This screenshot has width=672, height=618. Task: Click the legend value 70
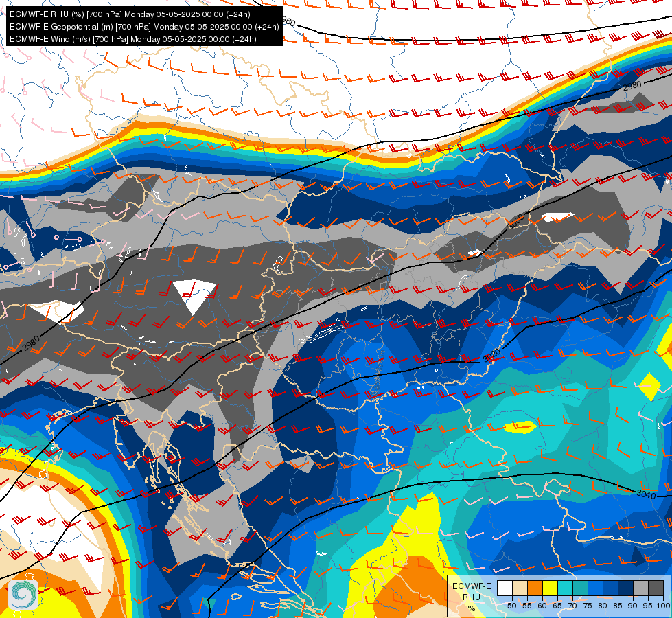(572, 606)
